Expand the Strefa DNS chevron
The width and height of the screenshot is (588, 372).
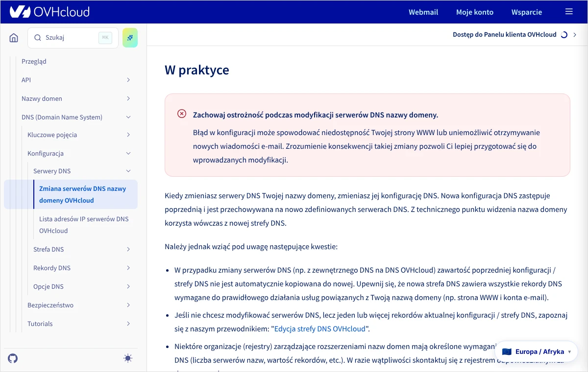point(128,249)
